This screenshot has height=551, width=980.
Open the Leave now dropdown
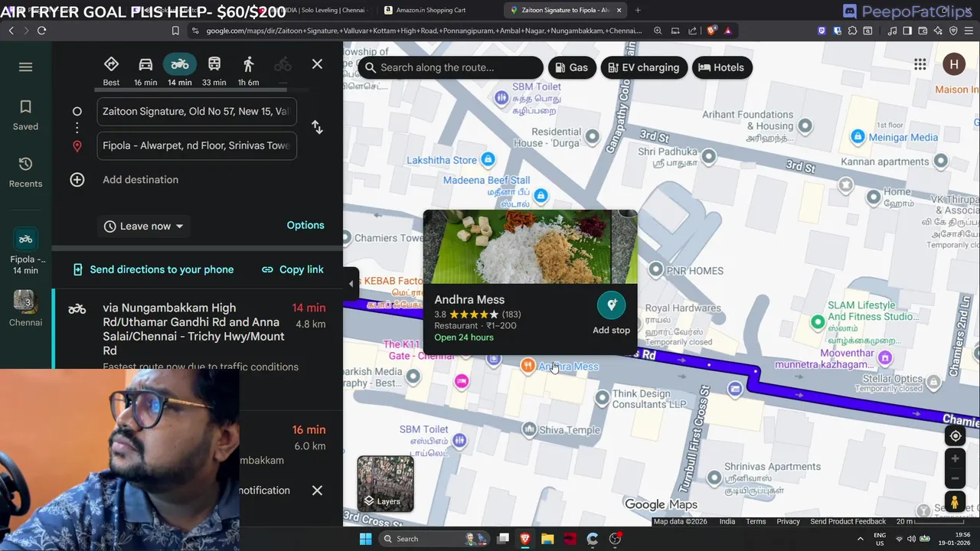[x=144, y=227]
